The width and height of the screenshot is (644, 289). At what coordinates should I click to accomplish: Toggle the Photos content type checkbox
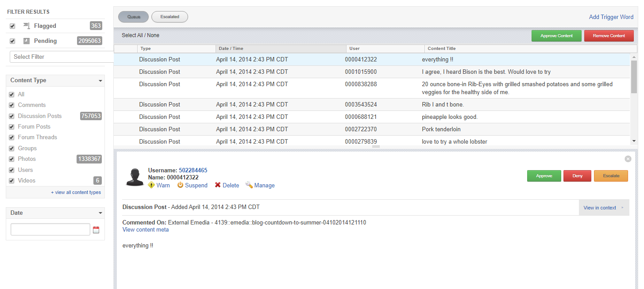(x=12, y=159)
